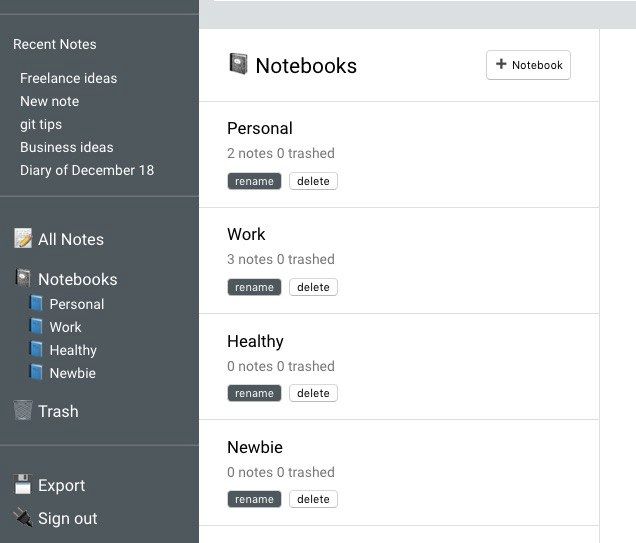Open the Healthy notebook in sidebar tree

click(x=73, y=350)
